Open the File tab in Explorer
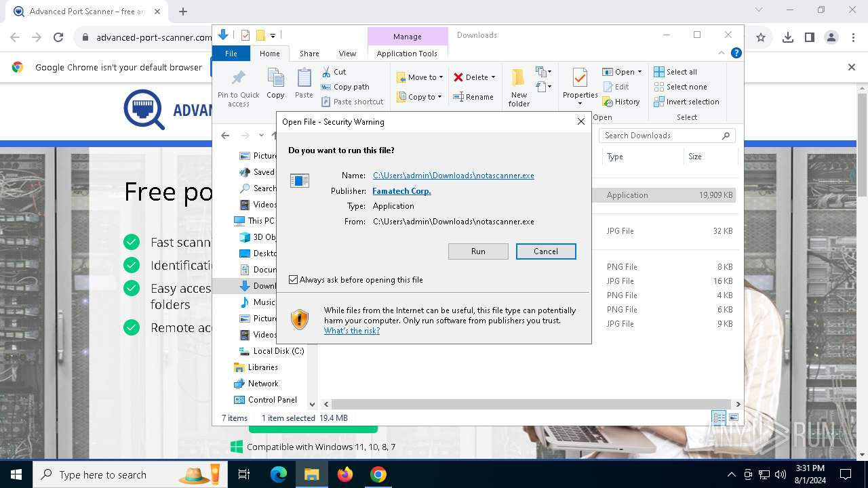 pyautogui.click(x=231, y=54)
